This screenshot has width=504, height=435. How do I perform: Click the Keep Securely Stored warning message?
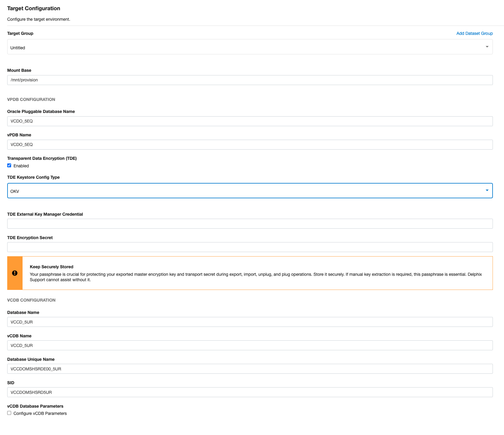(x=211, y=274)
